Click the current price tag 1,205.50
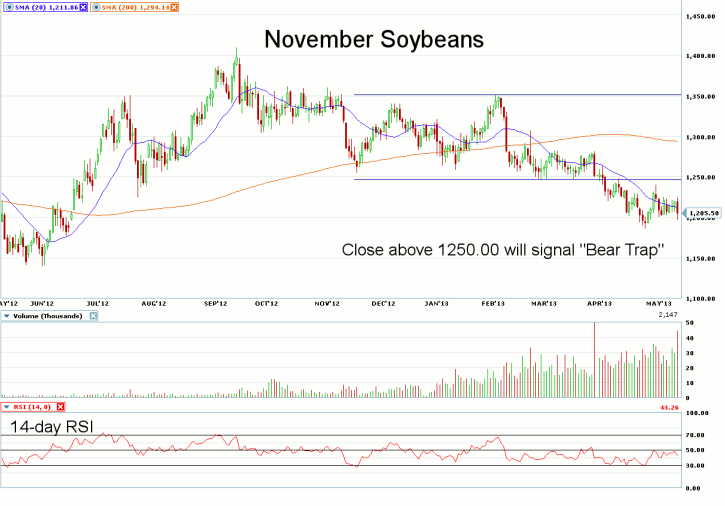Image resolution: width=725 pixels, height=506 pixels. point(704,213)
